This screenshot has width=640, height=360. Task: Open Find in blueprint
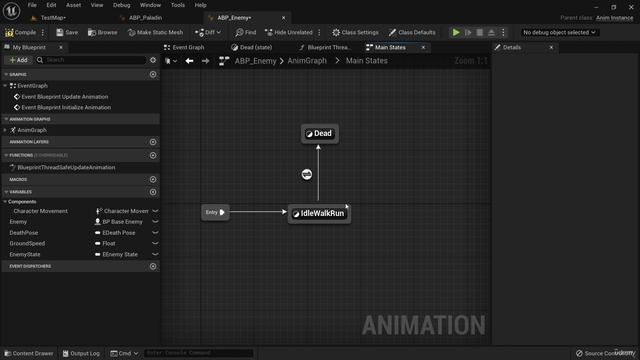[246, 32]
